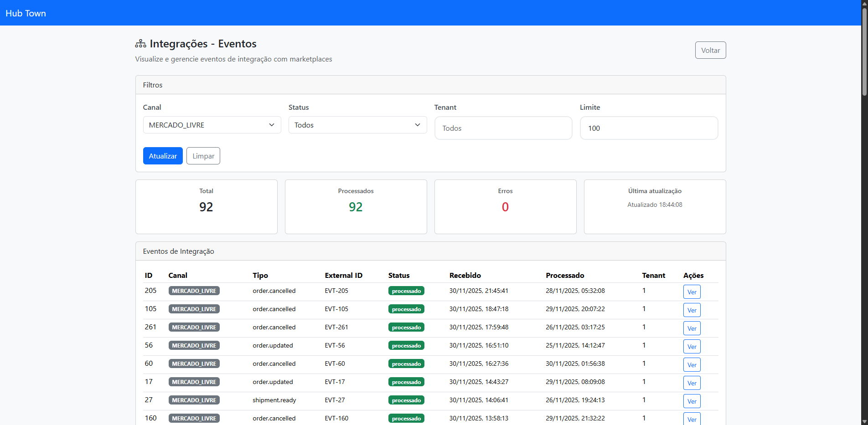Click the Erros summary card
This screenshot has width=868, height=425.
(505, 206)
